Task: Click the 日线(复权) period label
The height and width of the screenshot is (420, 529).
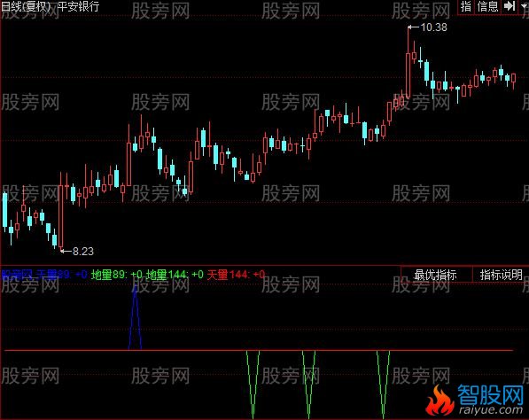Action: pos(26,6)
